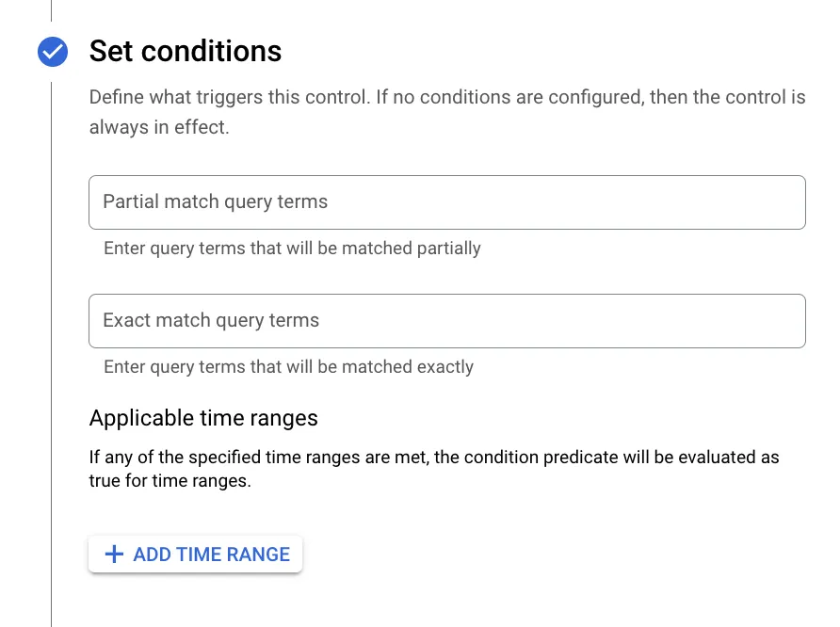The height and width of the screenshot is (627, 840).
Task: Focus the Exact match query terms field
Action: pyautogui.click(x=446, y=321)
